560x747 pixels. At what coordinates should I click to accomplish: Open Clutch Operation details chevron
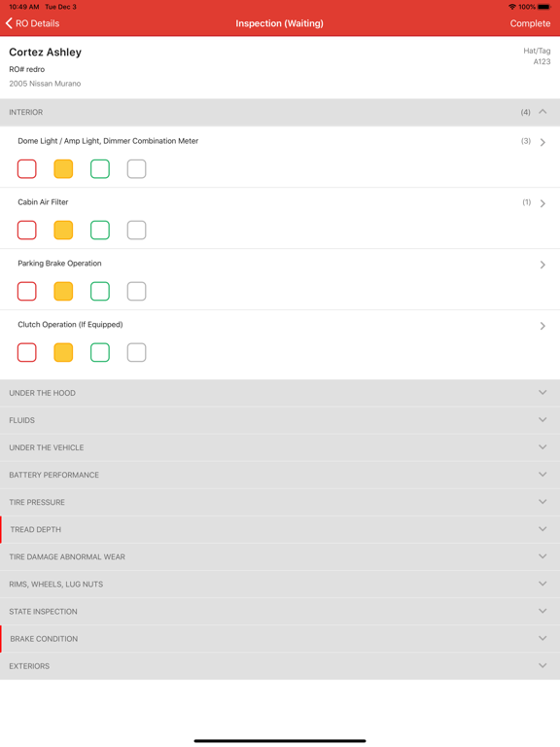542,326
